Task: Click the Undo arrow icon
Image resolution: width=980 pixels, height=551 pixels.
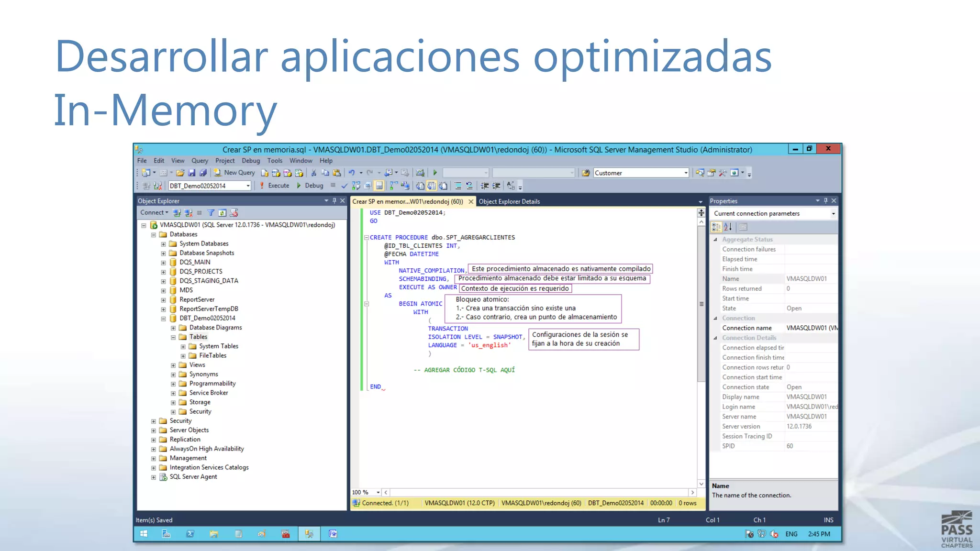Action: (352, 173)
